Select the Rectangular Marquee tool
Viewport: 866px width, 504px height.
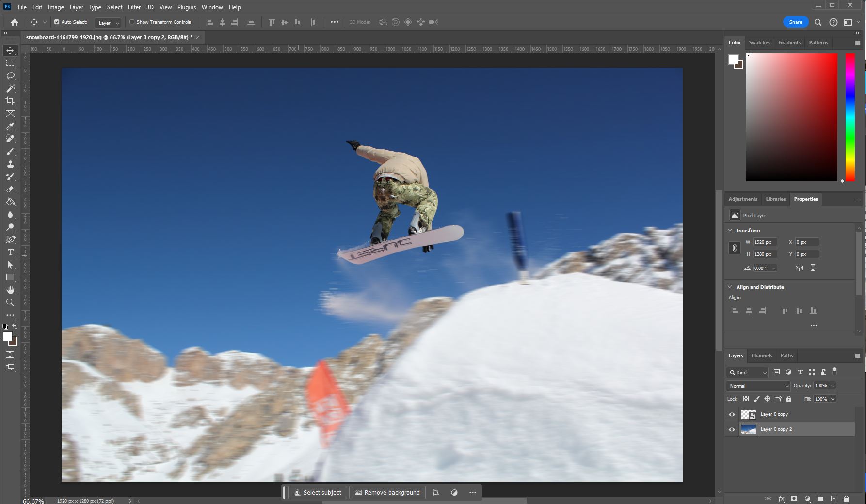(10, 63)
